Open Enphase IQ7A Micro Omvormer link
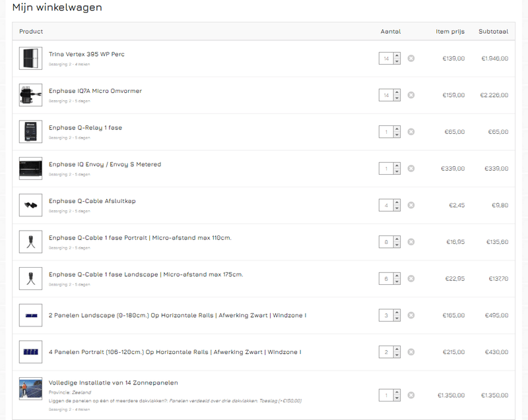 tap(95, 91)
